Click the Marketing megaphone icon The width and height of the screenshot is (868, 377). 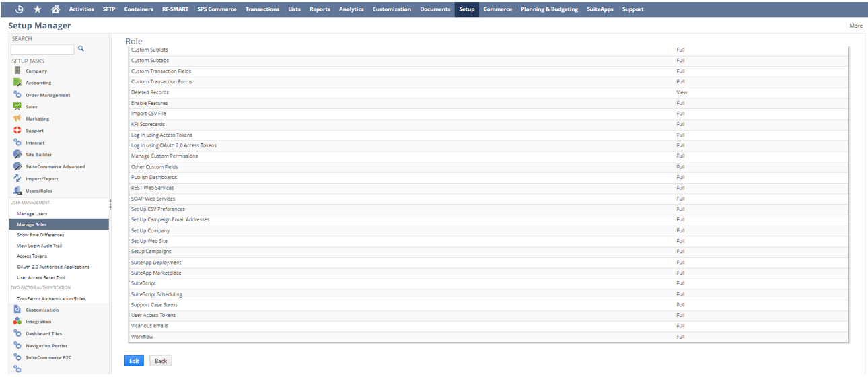(17, 118)
